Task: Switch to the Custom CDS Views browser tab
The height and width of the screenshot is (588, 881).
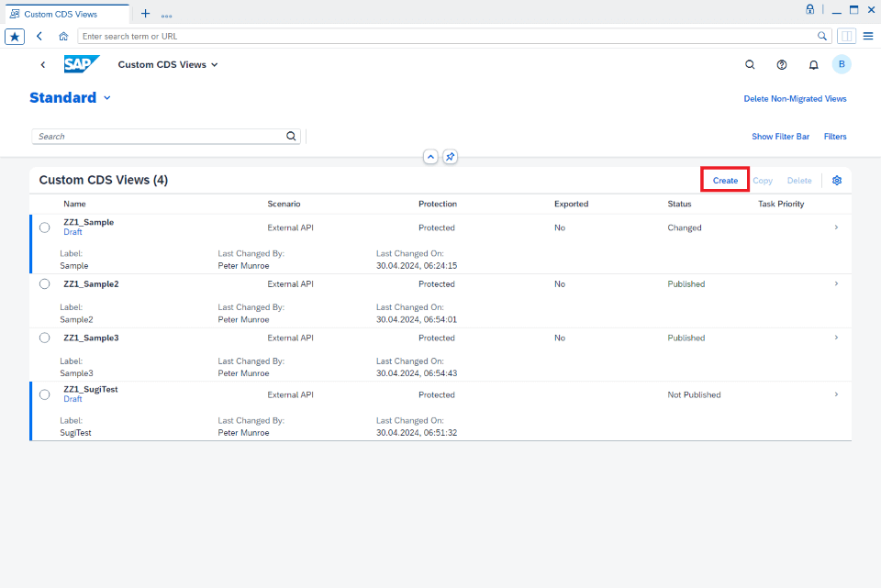Action: click(64, 14)
